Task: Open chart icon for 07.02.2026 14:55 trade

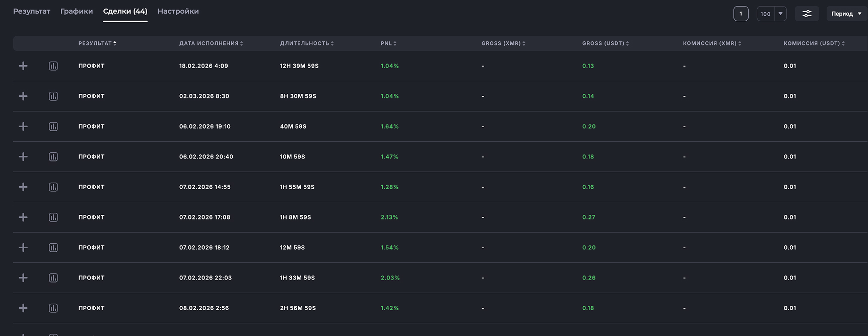Action: pyautogui.click(x=53, y=187)
